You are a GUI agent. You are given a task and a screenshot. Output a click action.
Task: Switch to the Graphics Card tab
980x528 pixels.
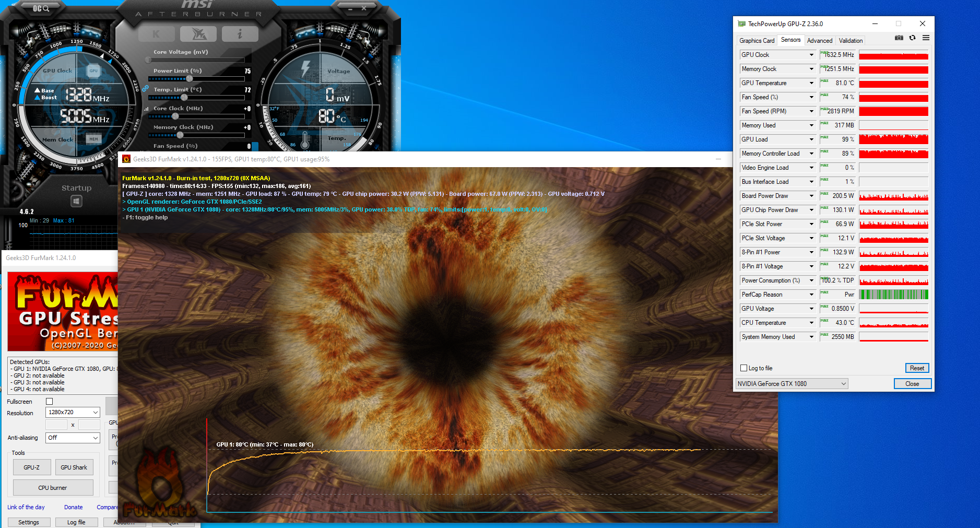[x=757, y=41]
